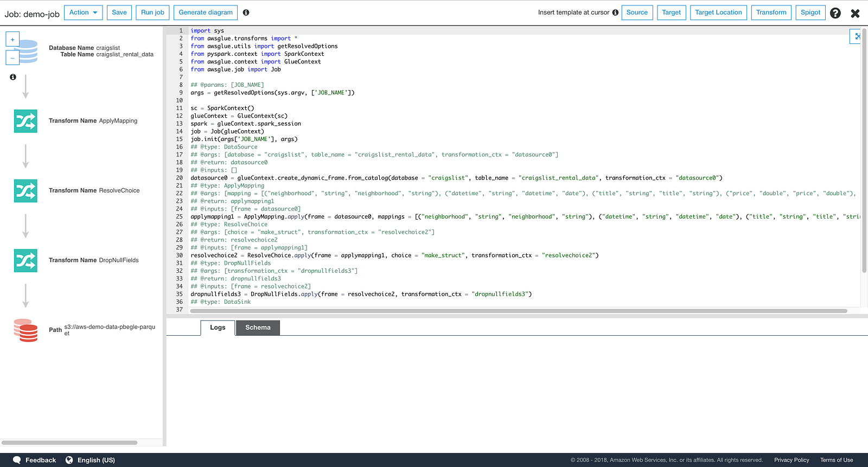This screenshot has width=868, height=467.
Task: Click the Feedback speech bubble icon
Action: coord(17,460)
